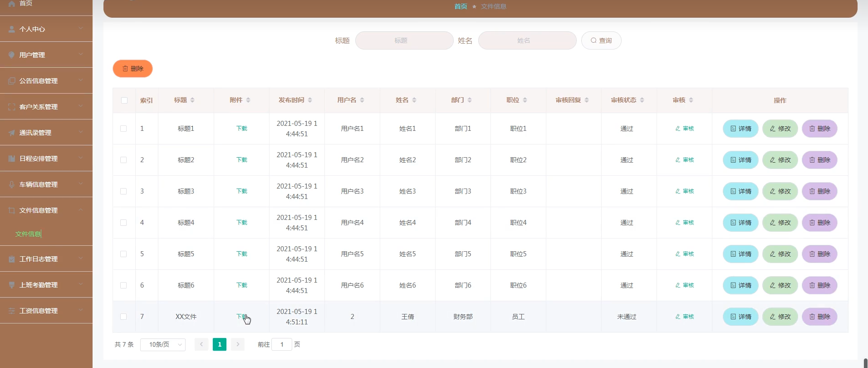Click 删除 for row 标题6
The height and width of the screenshot is (368, 868).
coord(819,285)
